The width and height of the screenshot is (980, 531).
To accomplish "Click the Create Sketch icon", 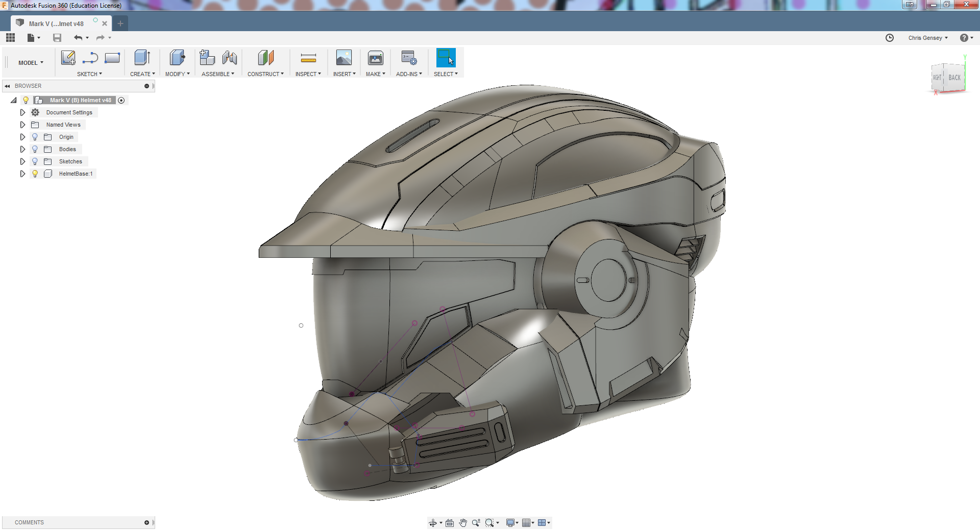I will 68,58.
